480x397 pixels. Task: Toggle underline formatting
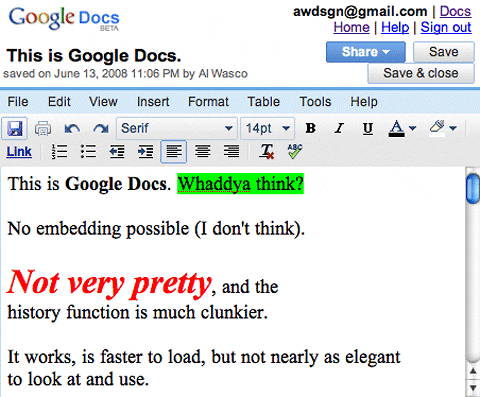(368, 129)
